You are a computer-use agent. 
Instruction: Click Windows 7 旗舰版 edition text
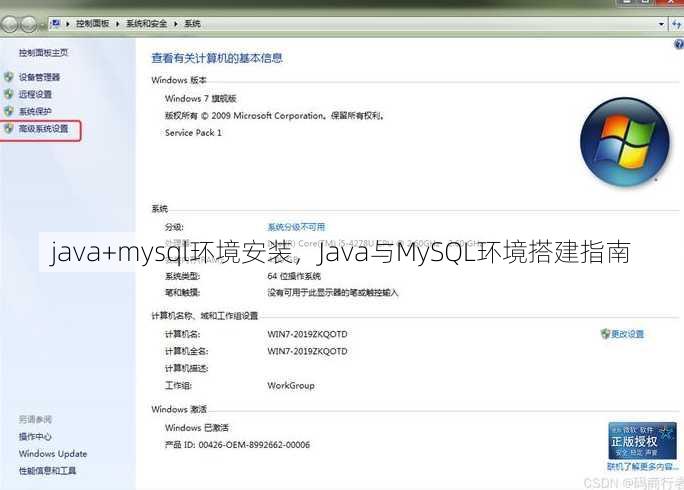(201, 99)
